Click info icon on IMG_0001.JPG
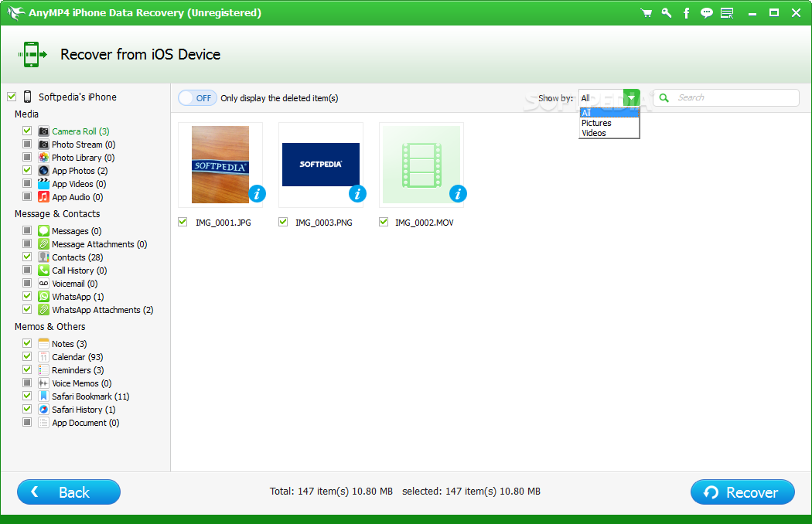Viewport: 812px width, 524px height. tap(257, 194)
